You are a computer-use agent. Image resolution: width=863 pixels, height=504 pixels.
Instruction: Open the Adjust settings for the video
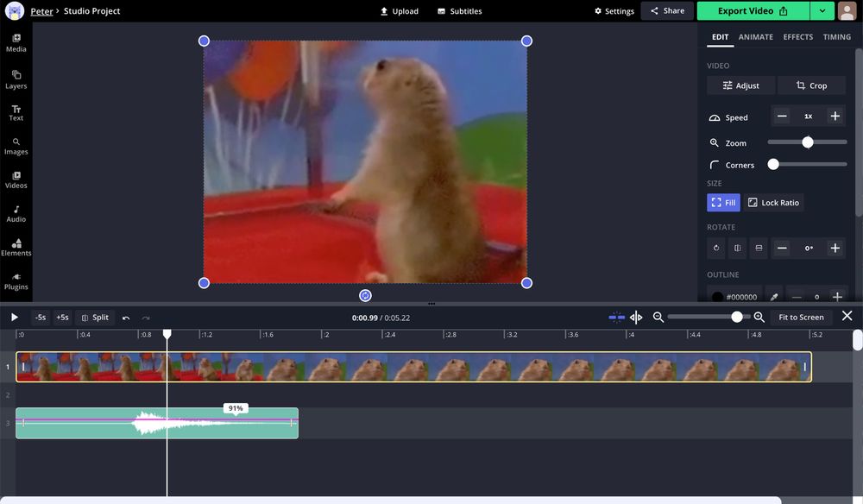pyautogui.click(x=740, y=85)
